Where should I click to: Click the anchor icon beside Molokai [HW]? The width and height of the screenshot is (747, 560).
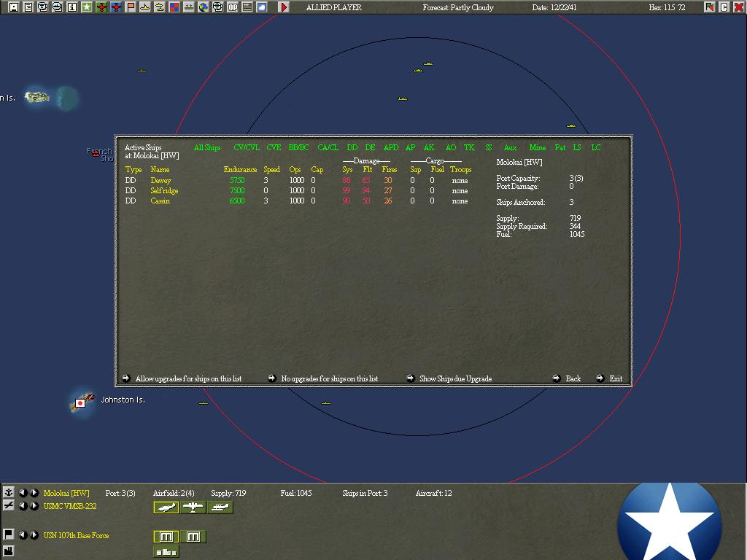(9, 492)
